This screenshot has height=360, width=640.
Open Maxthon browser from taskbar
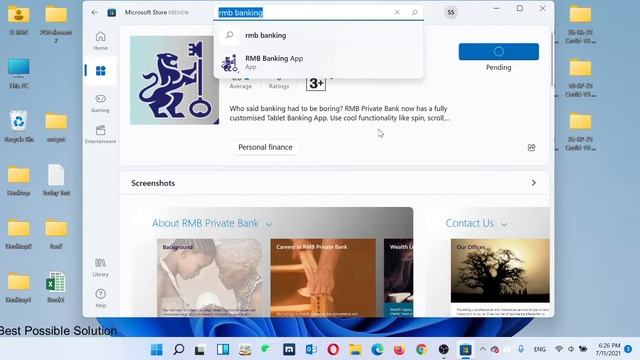(x=289, y=349)
